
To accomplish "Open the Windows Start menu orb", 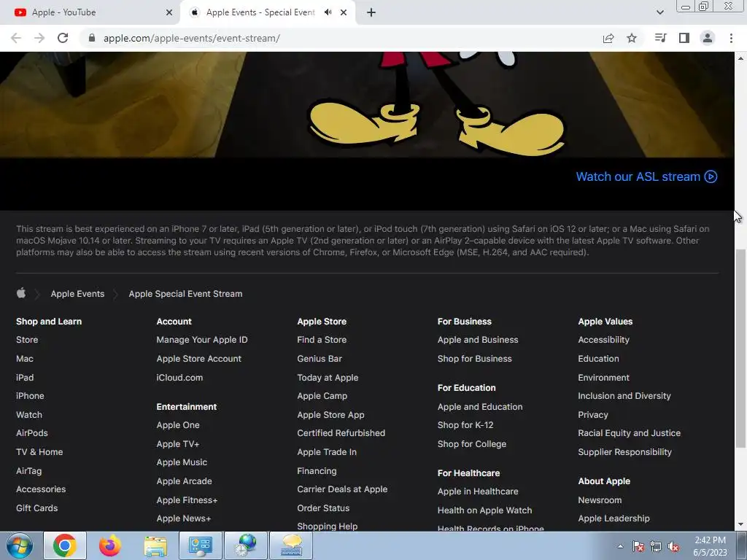I will (19, 545).
